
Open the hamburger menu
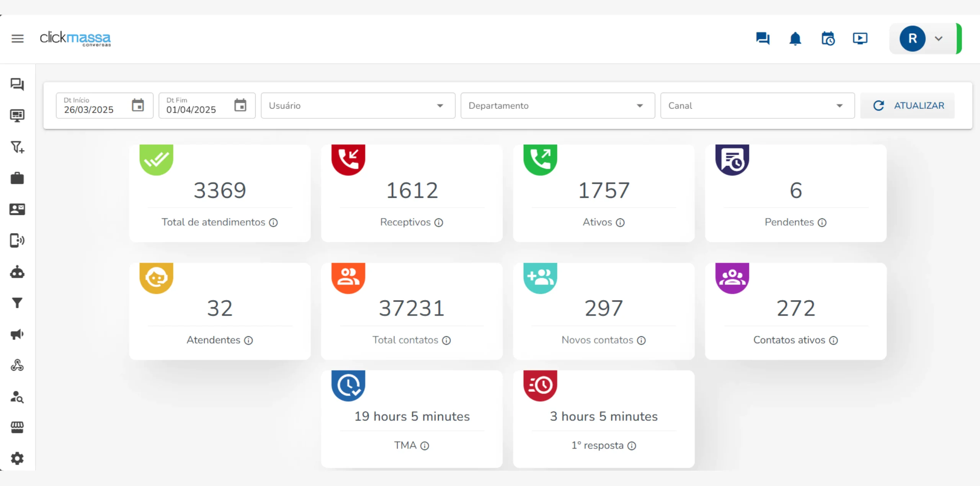coord(17,38)
